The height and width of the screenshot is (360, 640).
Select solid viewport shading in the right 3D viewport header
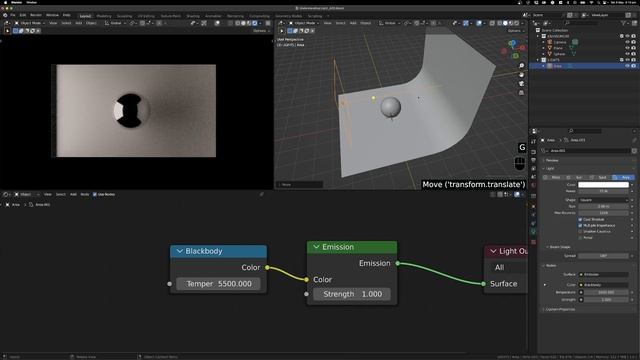505,23
